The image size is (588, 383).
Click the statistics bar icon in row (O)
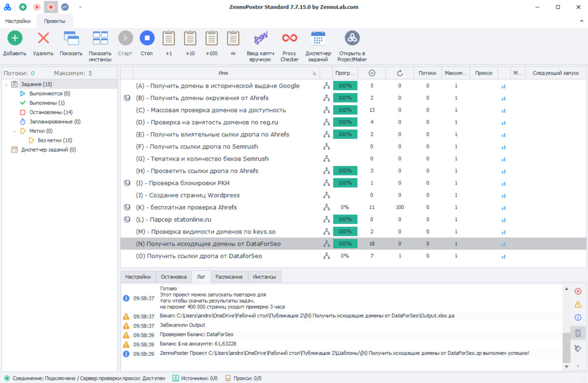(503, 256)
